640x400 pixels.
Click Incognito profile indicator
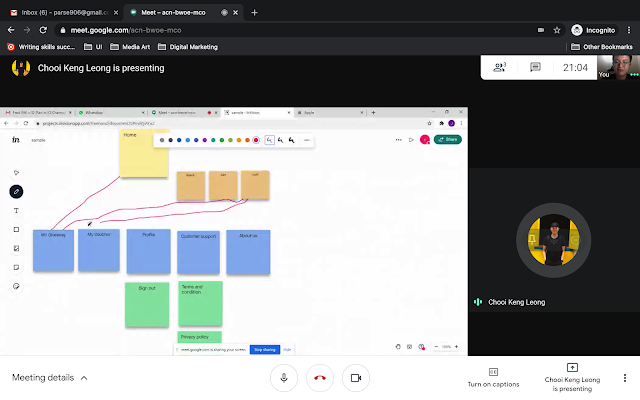click(593, 30)
